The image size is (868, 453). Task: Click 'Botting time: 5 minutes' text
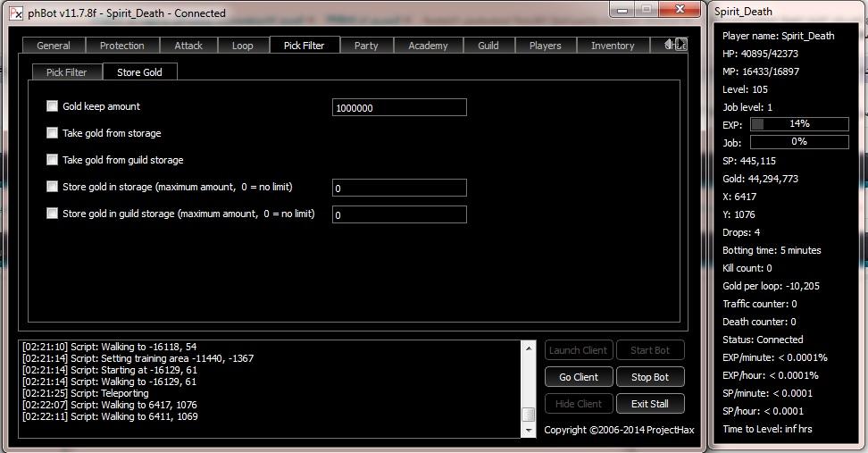[772, 250]
